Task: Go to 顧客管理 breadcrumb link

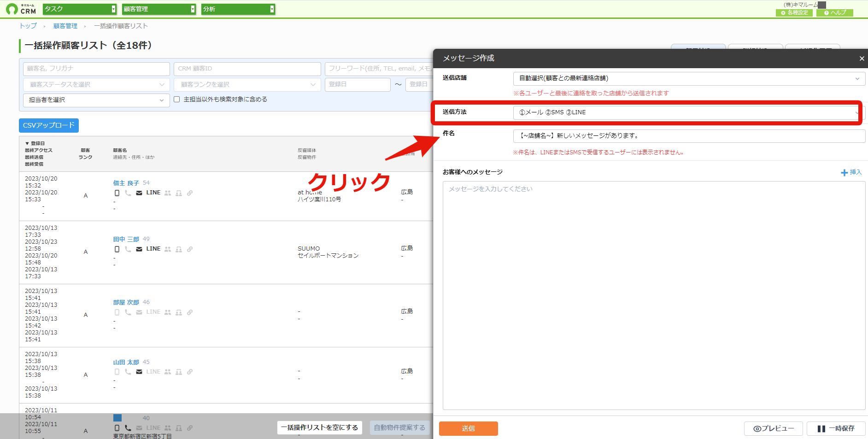Action: click(65, 26)
